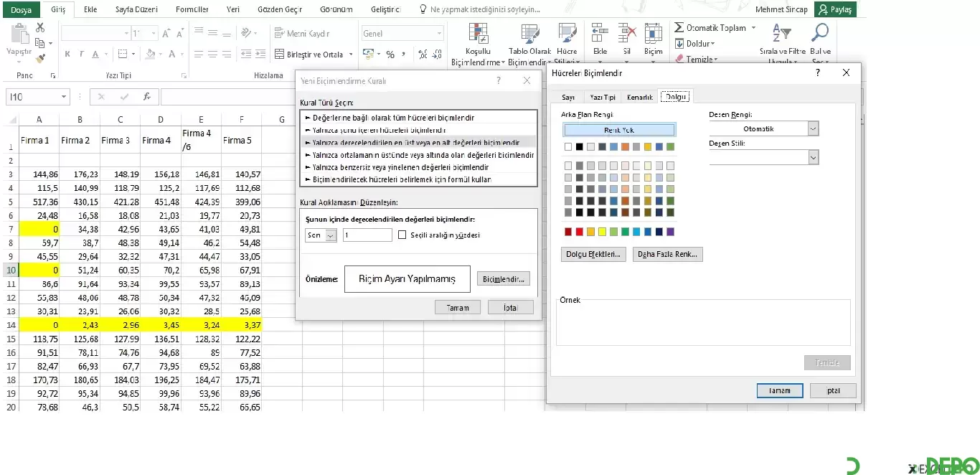Pick the purple standard color swatch
Image resolution: width=980 pixels, height=475 pixels.
click(x=670, y=232)
